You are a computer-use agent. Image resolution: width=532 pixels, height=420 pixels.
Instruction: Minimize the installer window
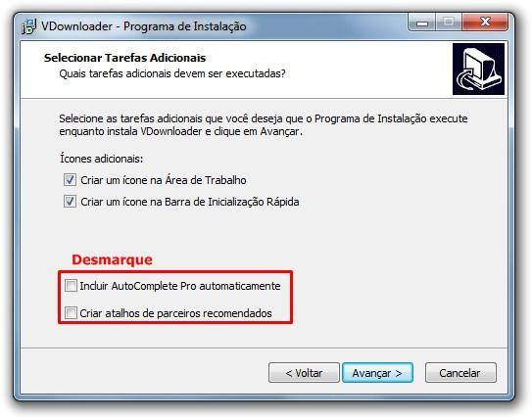click(x=422, y=23)
